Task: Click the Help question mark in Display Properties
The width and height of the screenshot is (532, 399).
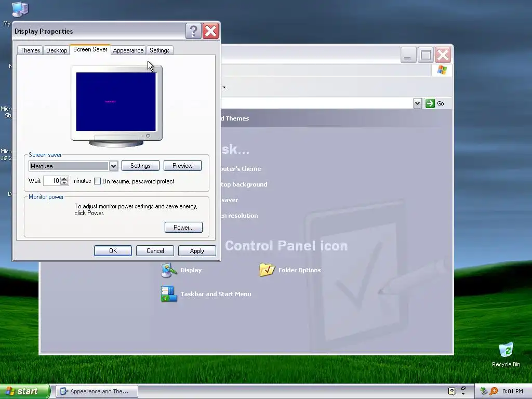Action: (193, 31)
